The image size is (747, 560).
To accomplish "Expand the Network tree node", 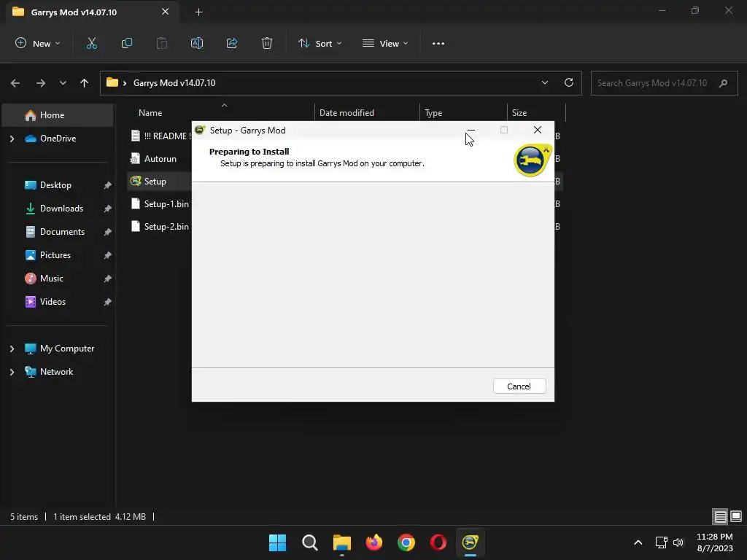I will pyautogui.click(x=12, y=372).
